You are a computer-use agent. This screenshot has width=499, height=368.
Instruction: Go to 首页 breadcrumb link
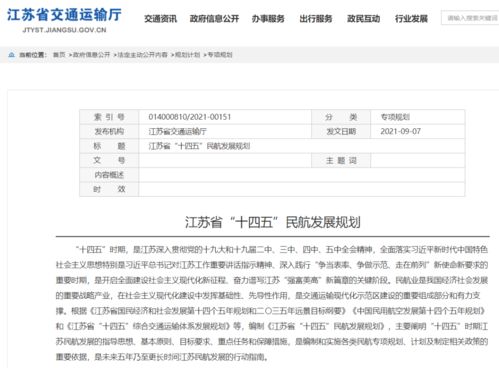pos(59,55)
